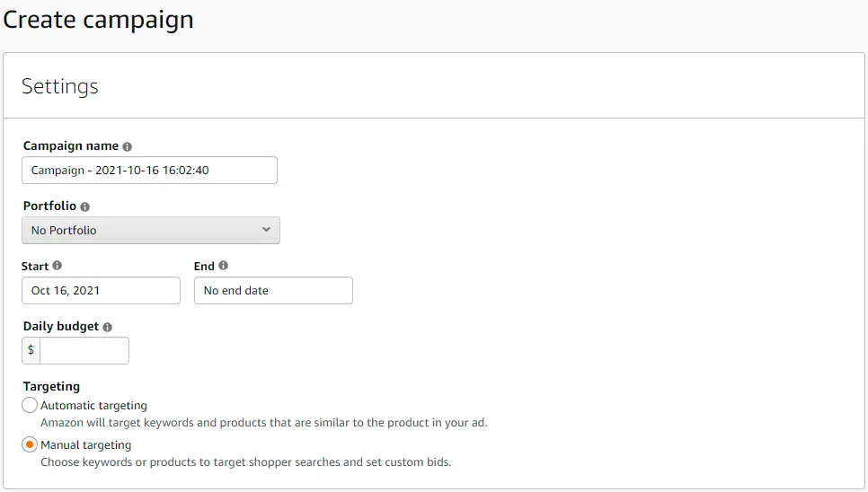Image resolution: width=868 pixels, height=492 pixels.
Task: Click the info icon beside Campaign name
Action: (x=127, y=146)
